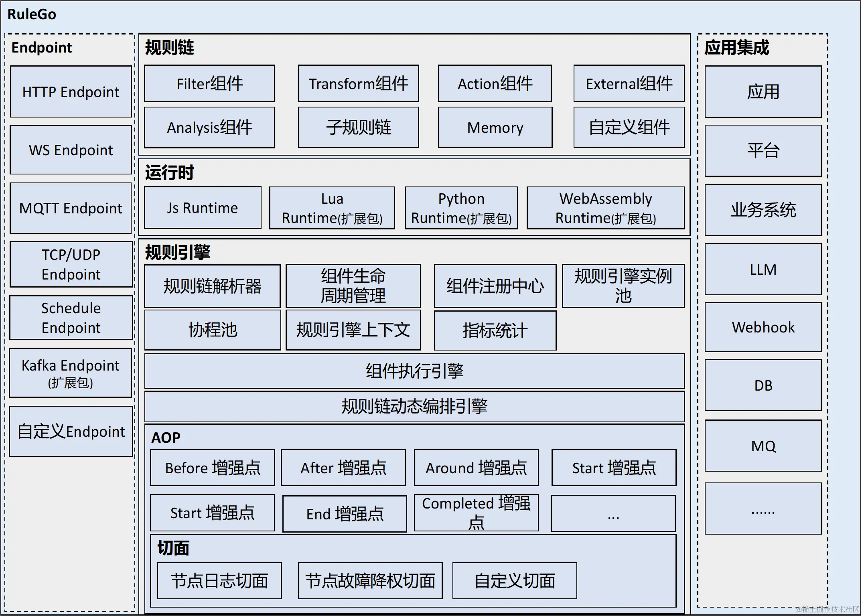Select the WebAssembly Runtime block
This screenshot has width=862, height=616.
coord(605,208)
